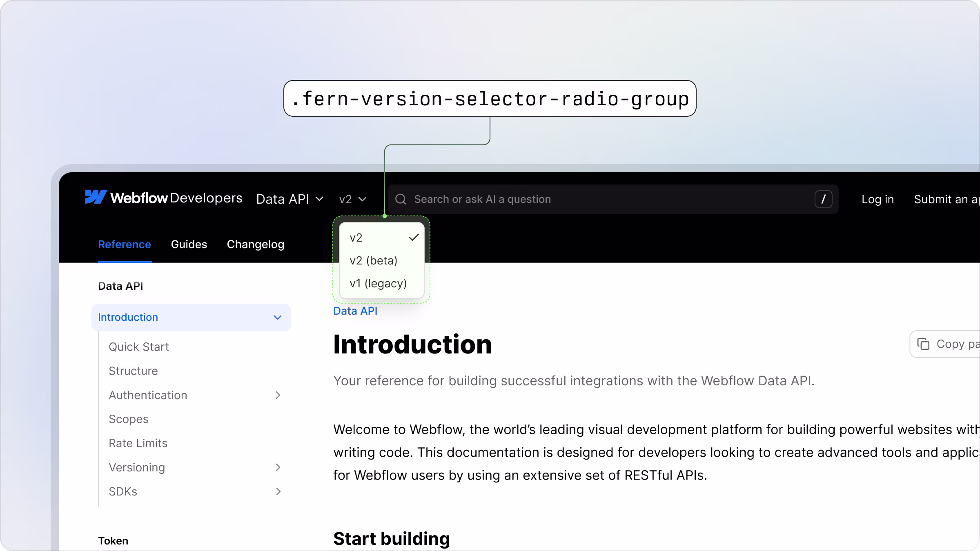Click the Log in link

878,199
